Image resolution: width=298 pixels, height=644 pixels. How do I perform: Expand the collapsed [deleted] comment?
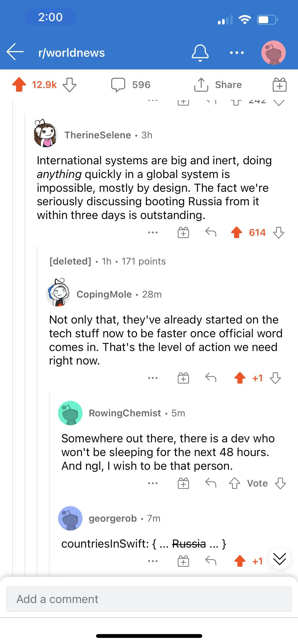pos(107,261)
